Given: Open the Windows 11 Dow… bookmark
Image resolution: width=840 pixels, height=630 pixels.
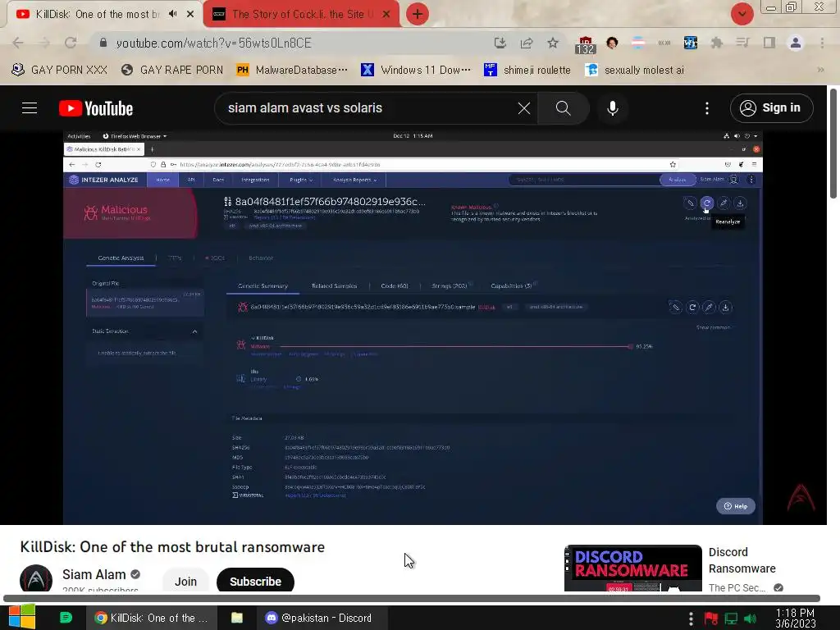Looking at the screenshot, I should (416, 70).
